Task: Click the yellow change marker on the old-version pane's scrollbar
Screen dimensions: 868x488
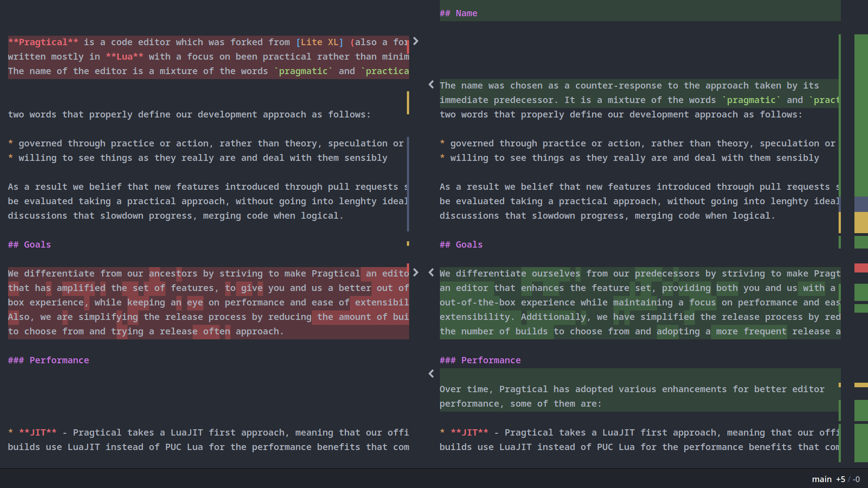Action: (408, 103)
